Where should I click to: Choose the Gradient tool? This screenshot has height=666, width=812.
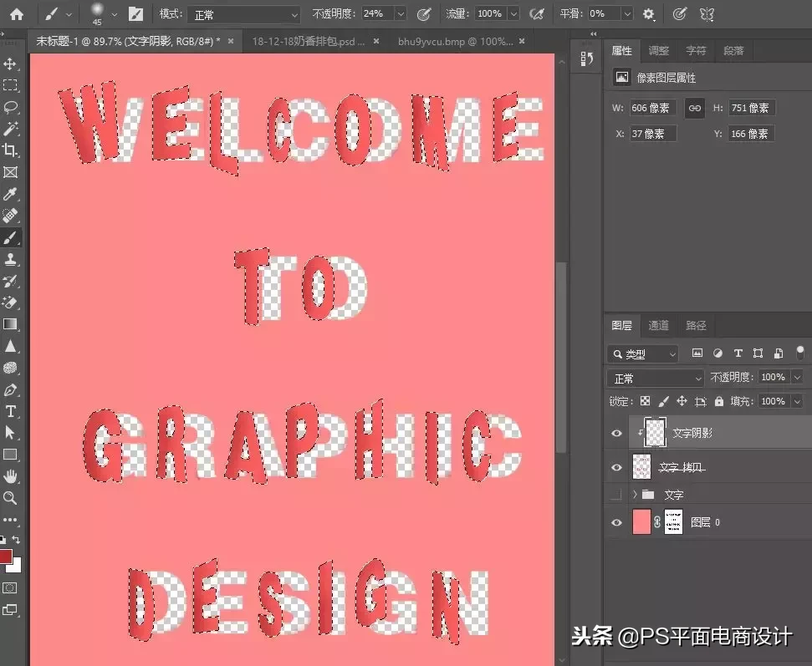[10, 324]
